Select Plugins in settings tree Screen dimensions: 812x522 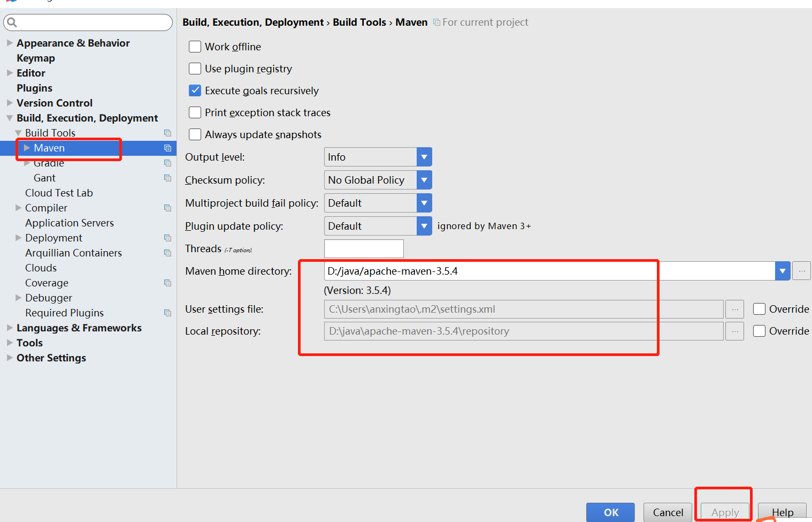[x=34, y=88]
